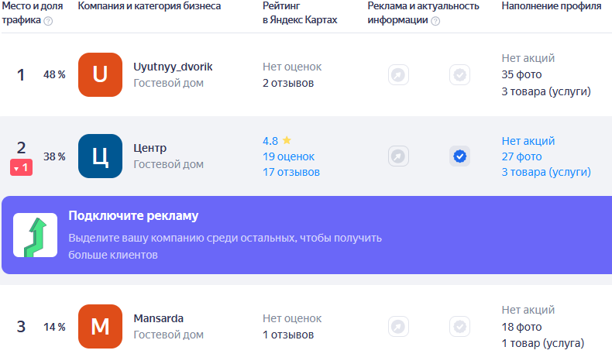The image size is (612, 364).
Task: Select the Mansarda company name
Action: pos(159,318)
